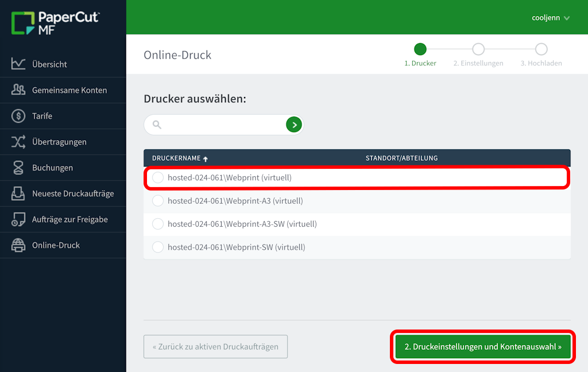Click the Neueste Druckaufträge tray icon

[18, 193]
